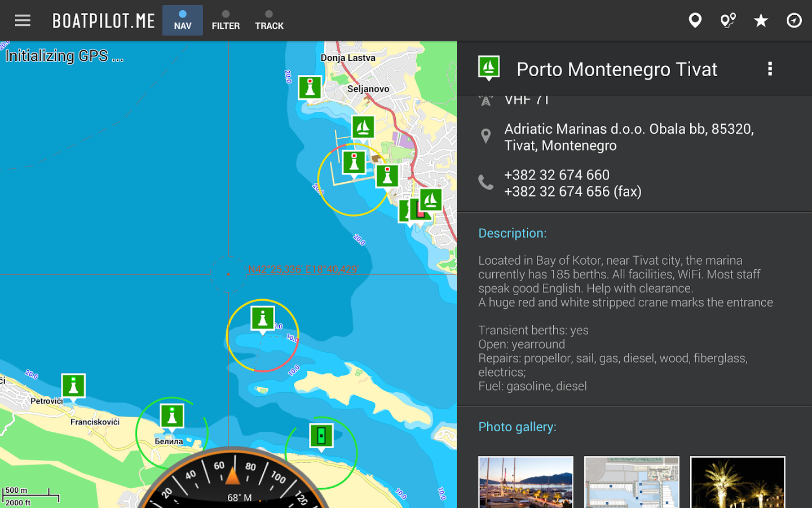This screenshot has width=812, height=508.
Task: Open the three-dot overflow menu for Porto Montenegro
Action: [770, 69]
